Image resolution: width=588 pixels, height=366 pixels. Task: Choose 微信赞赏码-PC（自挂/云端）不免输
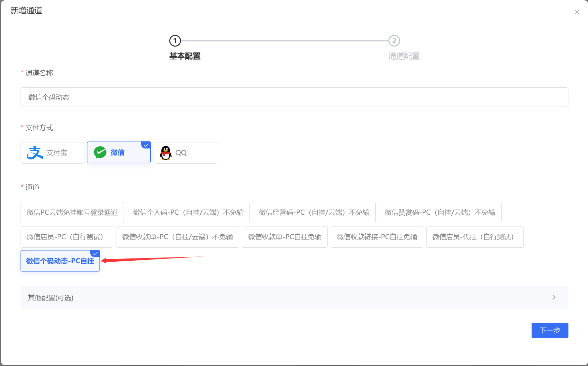[440, 212]
